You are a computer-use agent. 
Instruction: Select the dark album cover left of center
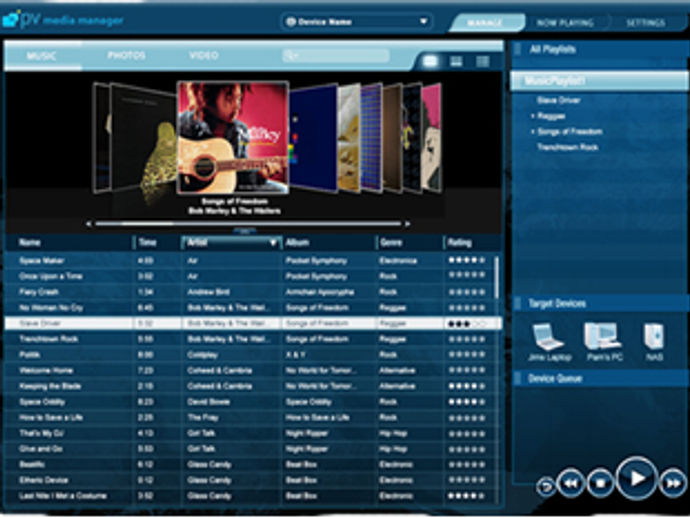point(143,139)
